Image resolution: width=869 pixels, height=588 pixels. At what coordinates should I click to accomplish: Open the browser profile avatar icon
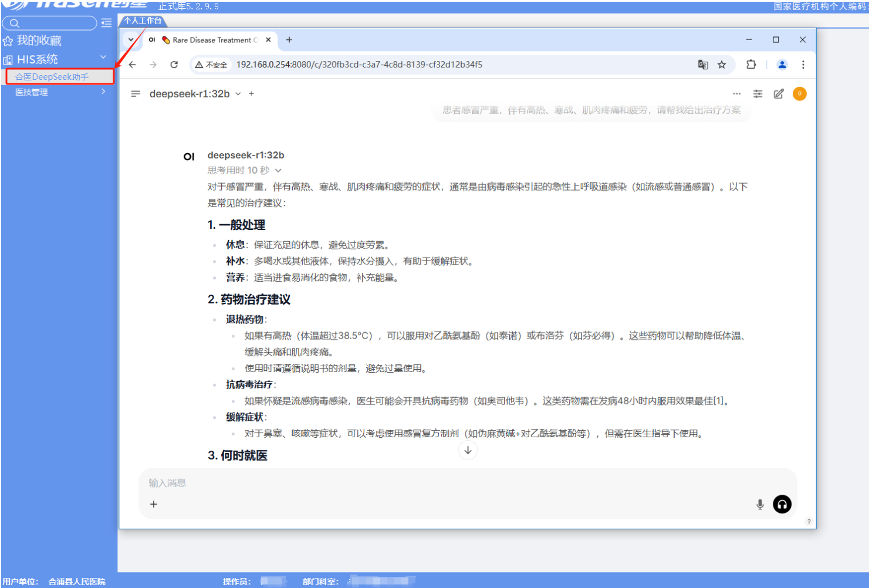(782, 65)
